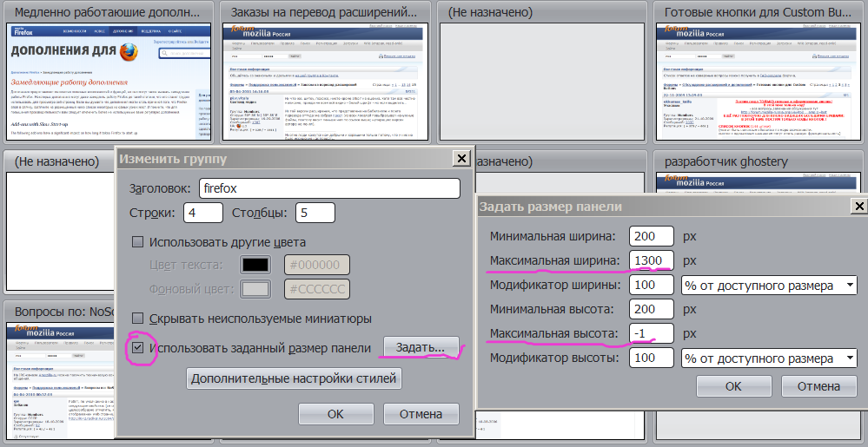Open Дополнительные настройки стилей
Viewport: 868px width, 447px height.
click(x=294, y=378)
